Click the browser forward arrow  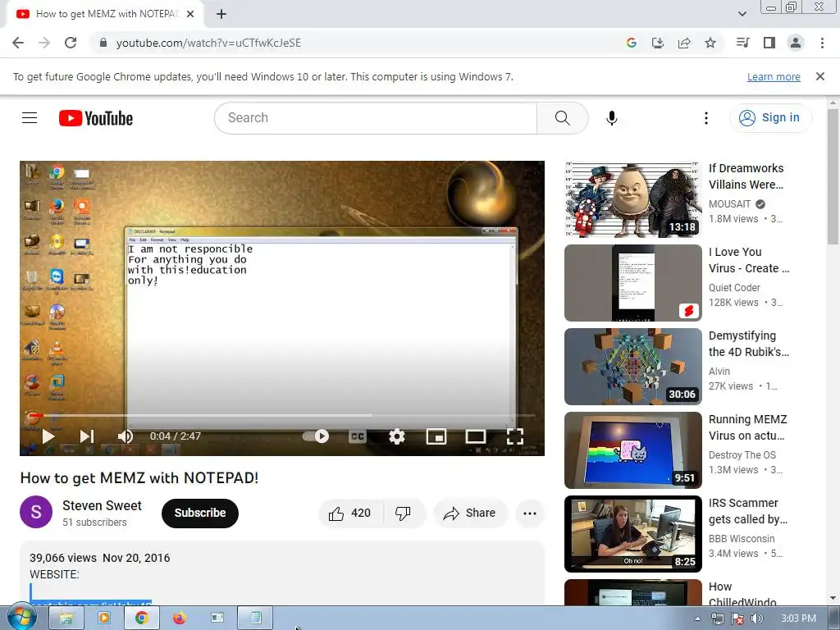click(44, 43)
